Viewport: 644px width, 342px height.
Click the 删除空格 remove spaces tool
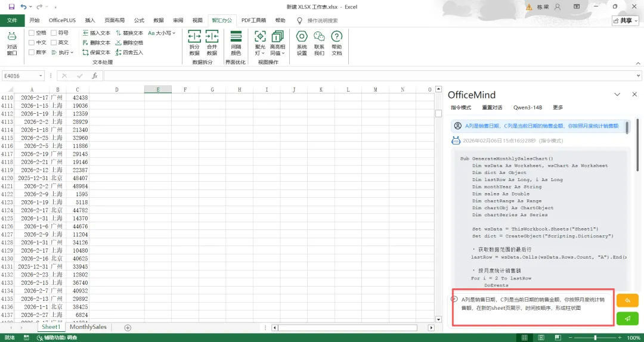coord(129,43)
